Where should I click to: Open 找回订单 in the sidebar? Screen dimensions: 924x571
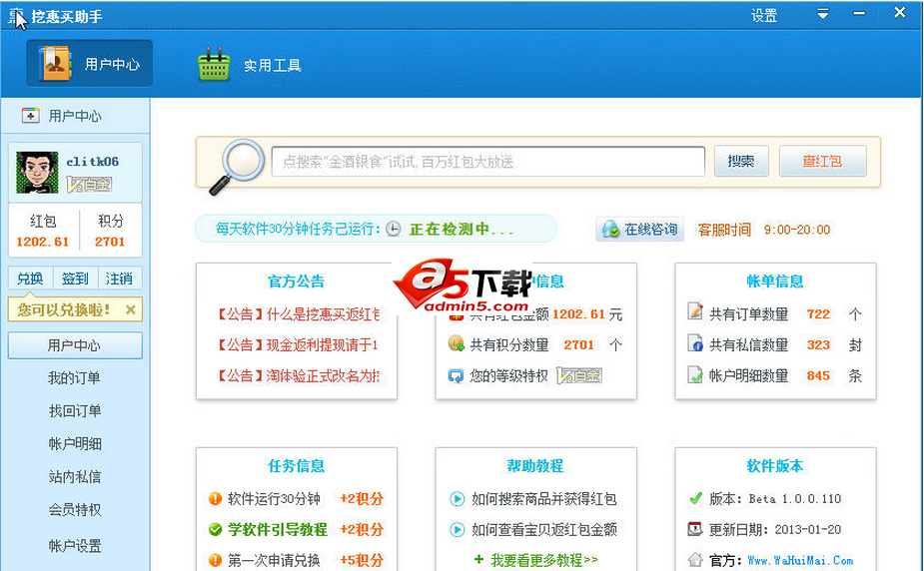pos(75,411)
